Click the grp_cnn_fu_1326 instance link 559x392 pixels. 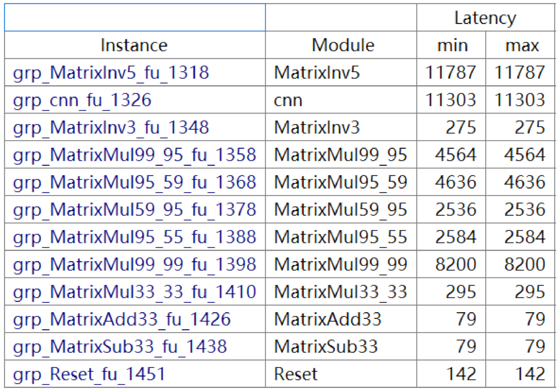point(82,100)
